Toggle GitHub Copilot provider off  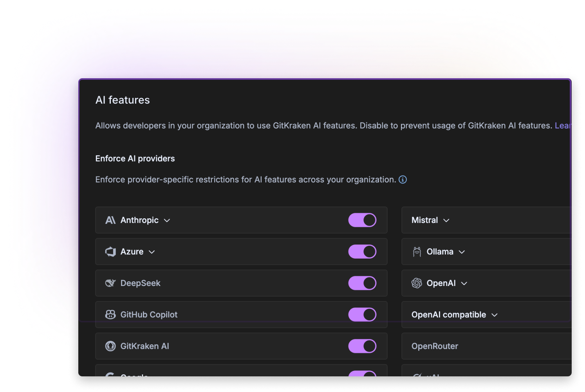[x=362, y=315]
